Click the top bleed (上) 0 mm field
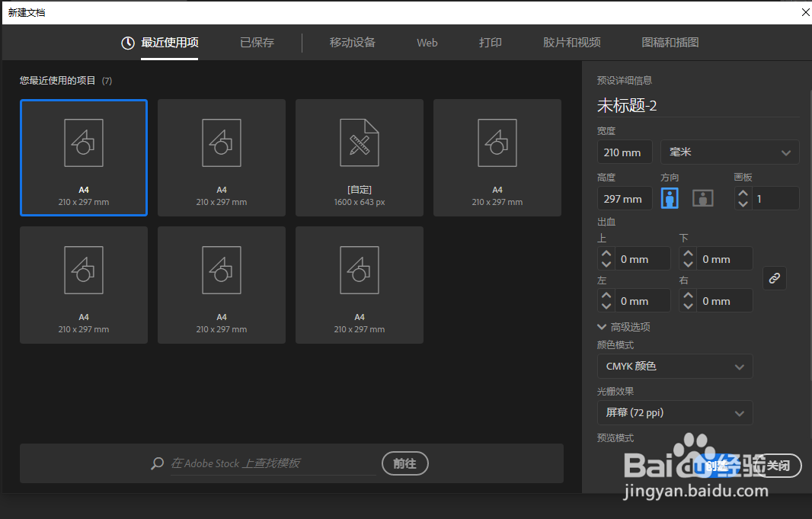 [x=643, y=259]
